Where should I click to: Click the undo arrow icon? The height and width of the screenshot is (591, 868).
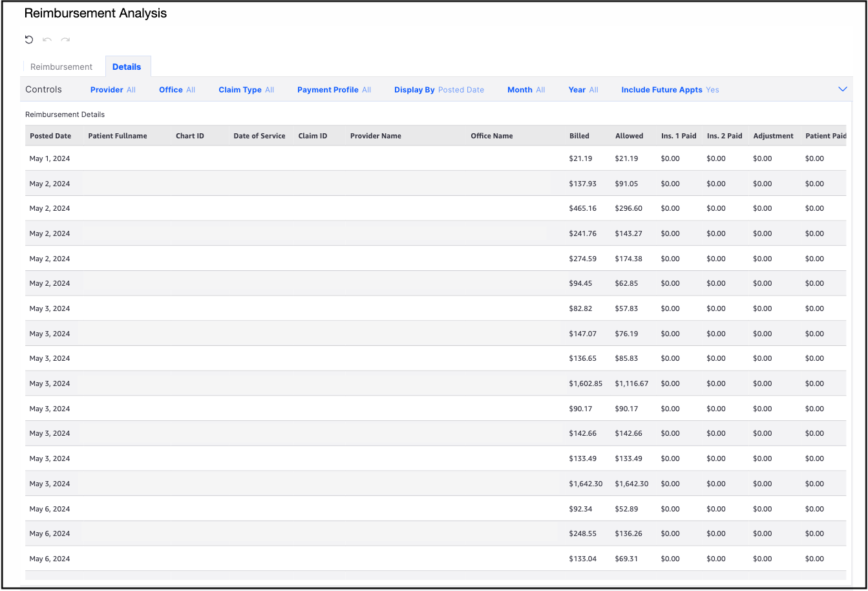click(47, 40)
